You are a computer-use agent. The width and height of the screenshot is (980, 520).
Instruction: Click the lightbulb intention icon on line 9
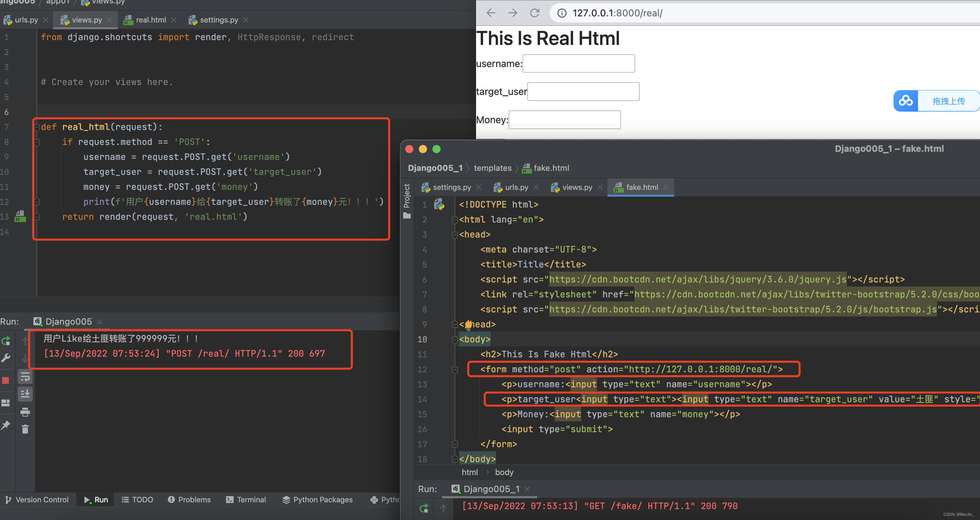point(468,325)
